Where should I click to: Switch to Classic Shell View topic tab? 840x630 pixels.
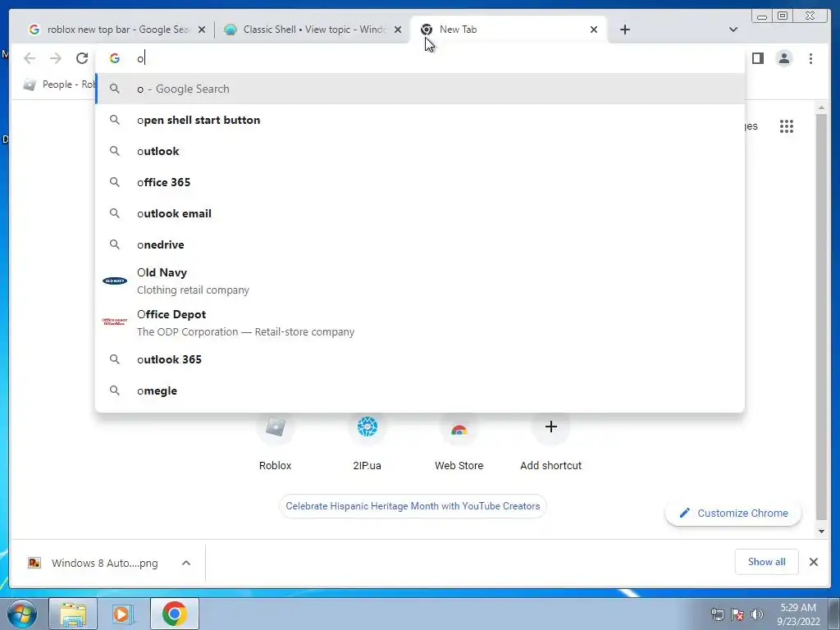click(313, 30)
